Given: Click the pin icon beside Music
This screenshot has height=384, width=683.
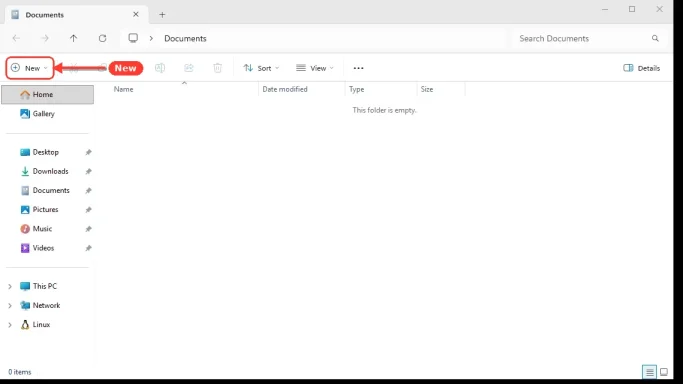Looking at the screenshot, I should point(88,229).
